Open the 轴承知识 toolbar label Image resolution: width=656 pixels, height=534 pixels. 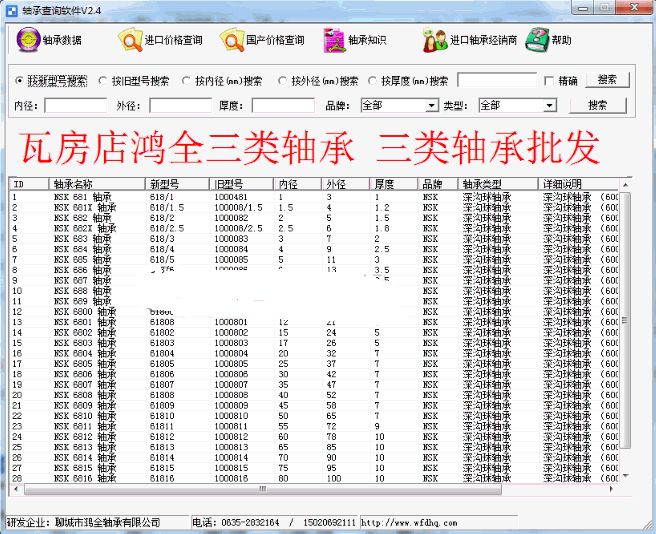click(x=367, y=40)
